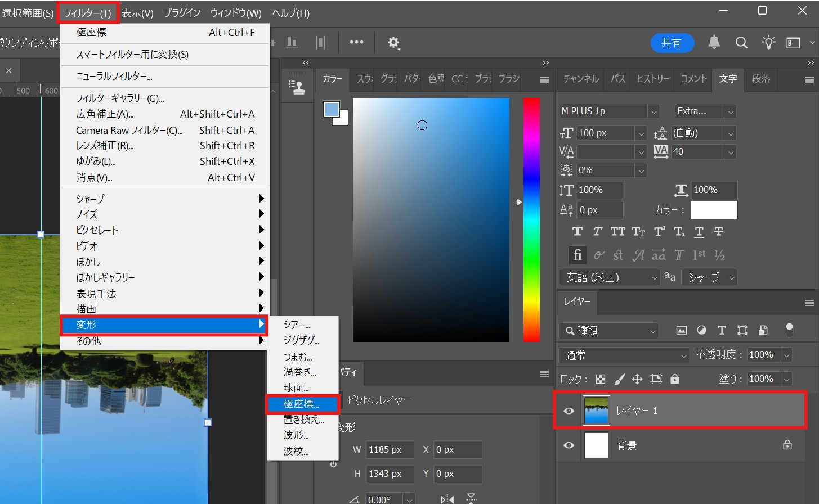The height and width of the screenshot is (504, 819).
Task: Select the faux bold text style icon
Action: [578, 232]
